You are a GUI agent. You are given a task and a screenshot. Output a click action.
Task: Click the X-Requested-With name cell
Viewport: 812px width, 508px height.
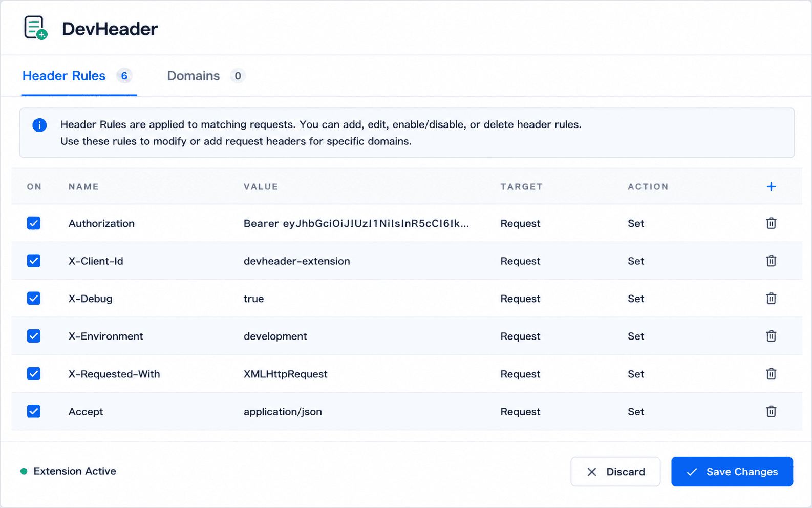pos(114,374)
